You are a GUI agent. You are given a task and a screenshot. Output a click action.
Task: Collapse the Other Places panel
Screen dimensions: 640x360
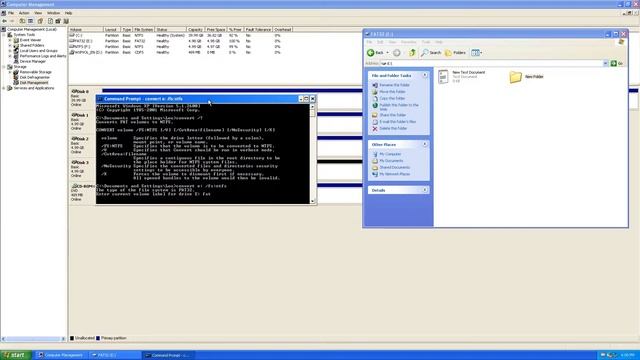click(424, 144)
